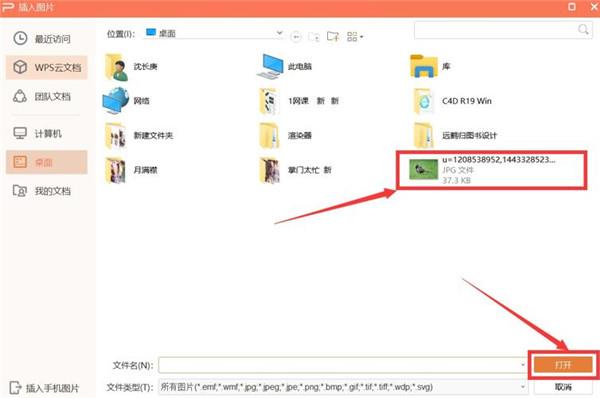Expand the 位置 location dropdown
Image resolution: width=600 pixels, height=398 pixels.
[280, 34]
